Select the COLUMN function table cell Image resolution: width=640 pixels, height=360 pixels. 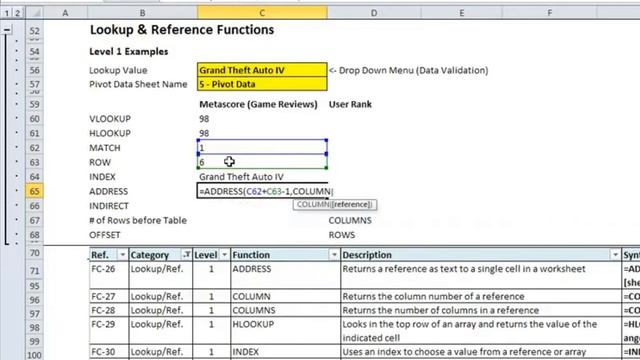point(285,296)
